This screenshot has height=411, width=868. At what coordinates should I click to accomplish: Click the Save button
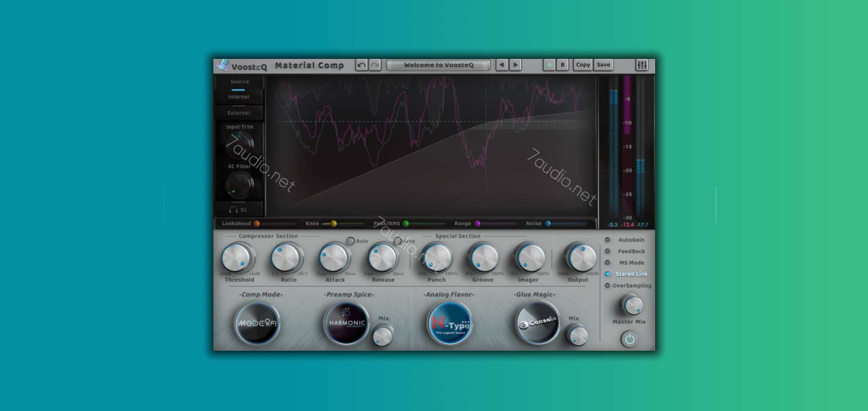603,65
